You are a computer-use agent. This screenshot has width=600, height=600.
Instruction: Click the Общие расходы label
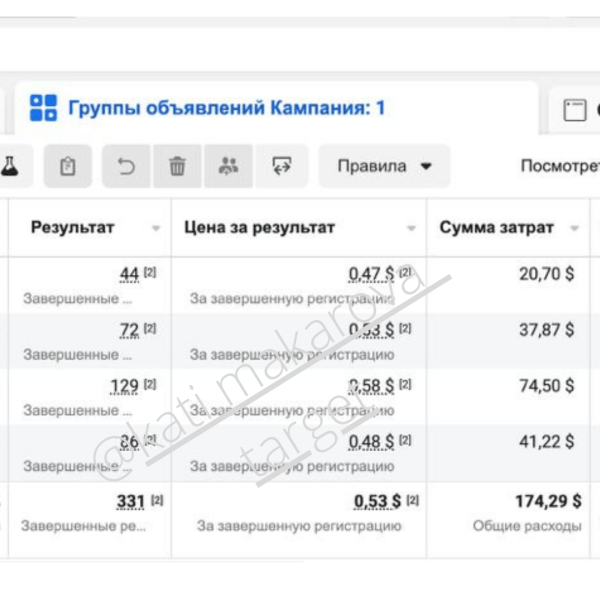click(527, 526)
